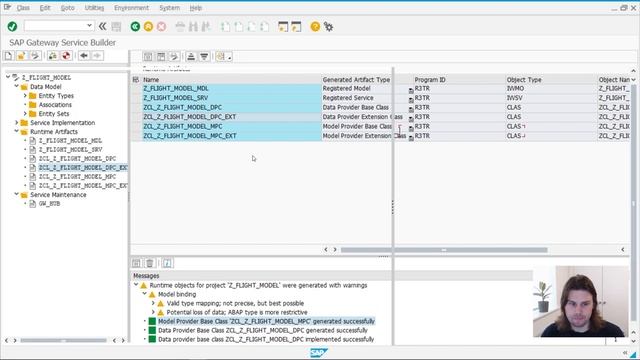Click the Generated Artifact Type column header
This screenshot has width=640, height=360.
coord(356,80)
